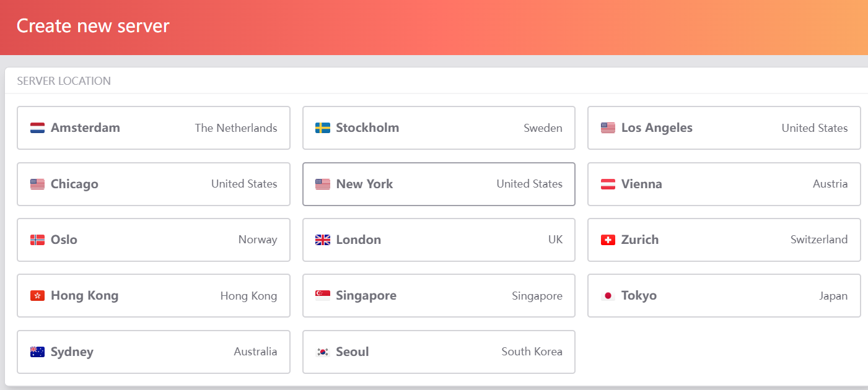Choose the Chicago server location option
This screenshot has width=868, height=390.
153,184
